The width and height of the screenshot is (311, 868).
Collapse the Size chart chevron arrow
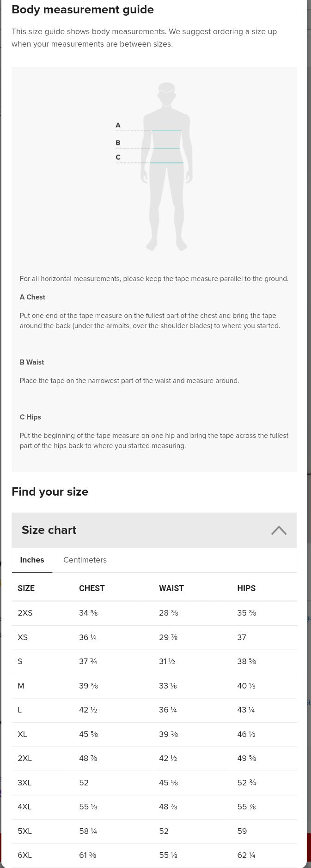pos(279,530)
